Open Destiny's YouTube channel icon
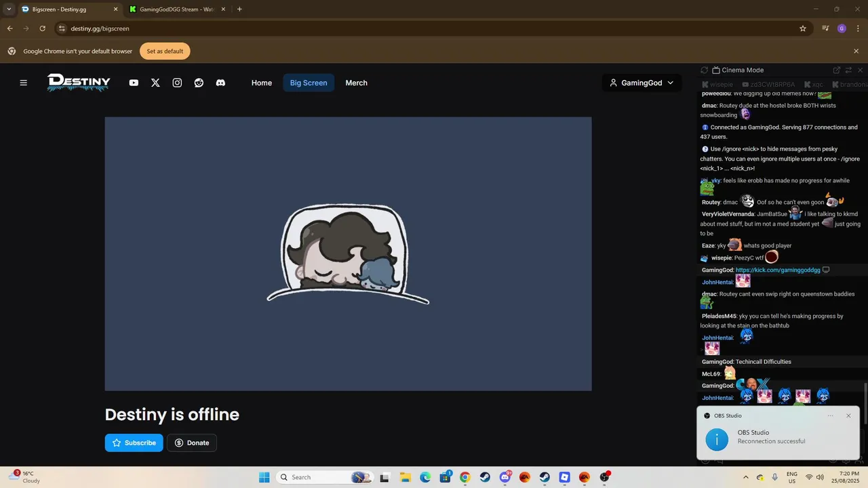The height and width of the screenshot is (488, 868). [134, 83]
